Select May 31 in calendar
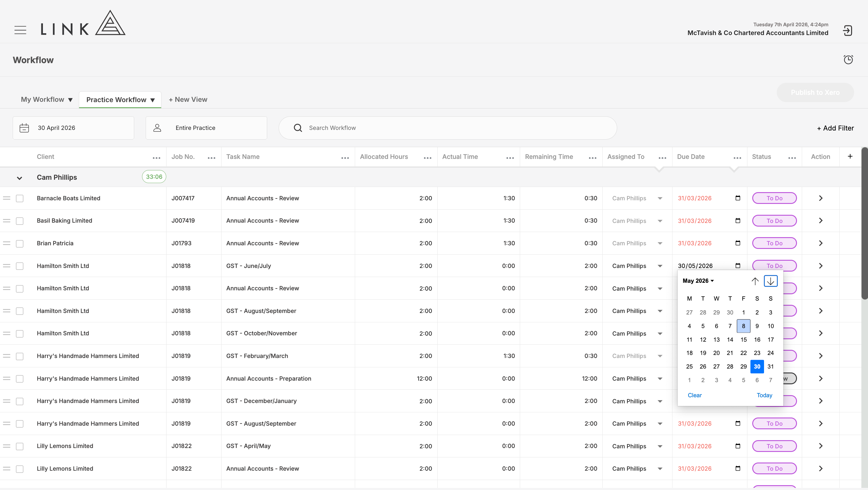 [770, 366]
